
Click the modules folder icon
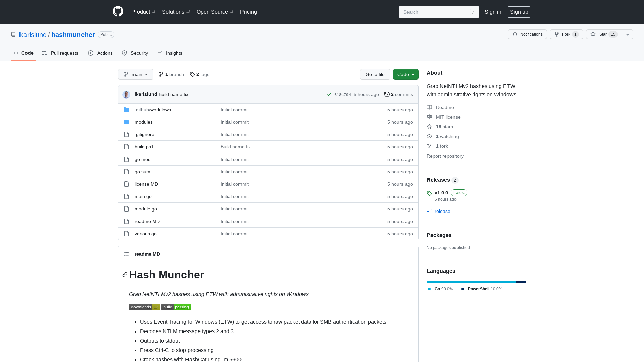tap(126, 122)
